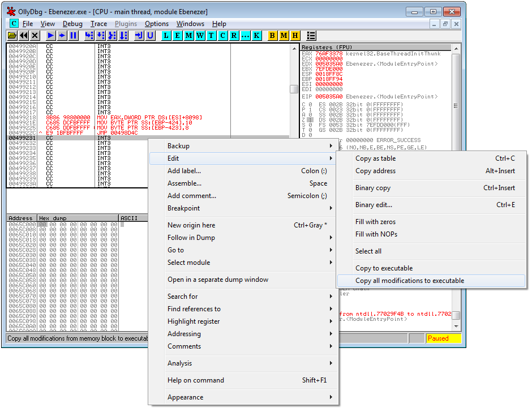This screenshot has width=532, height=408.
Task: Close the debugged program with the X toolbar icon
Action: coord(35,35)
